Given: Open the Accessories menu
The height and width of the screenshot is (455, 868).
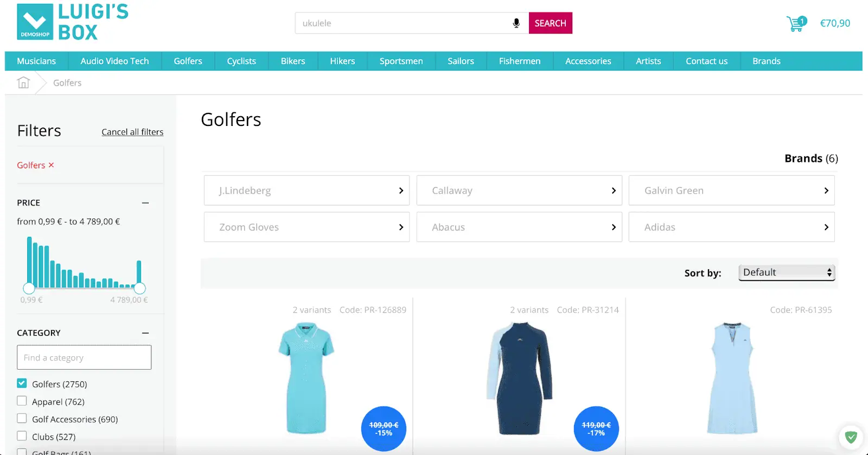Looking at the screenshot, I should 588,61.
